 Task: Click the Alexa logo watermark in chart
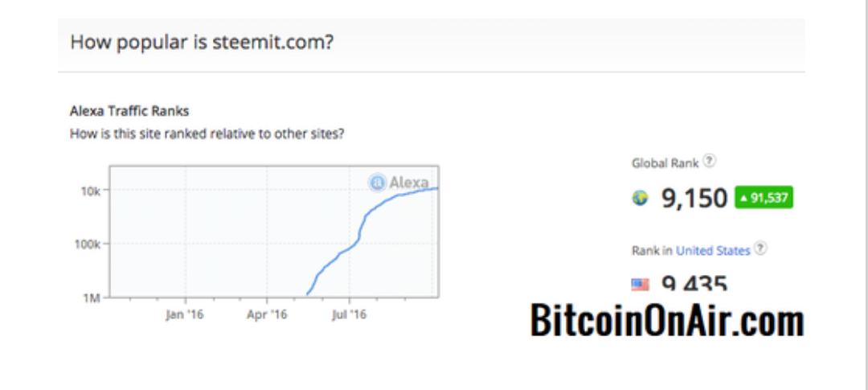(399, 183)
